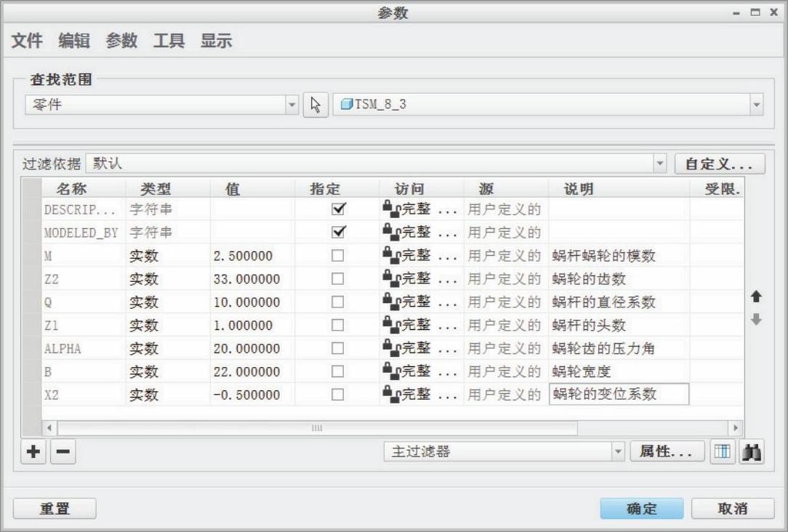Expand the 主过滤器 filter dropdown
The width and height of the screenshot is (788, 532).
619,452
